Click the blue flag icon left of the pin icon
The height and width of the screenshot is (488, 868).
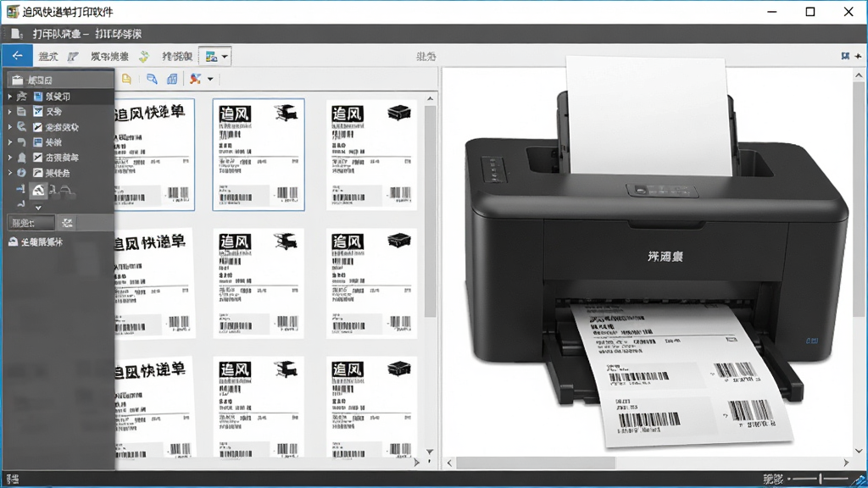[x=845, y=56]
